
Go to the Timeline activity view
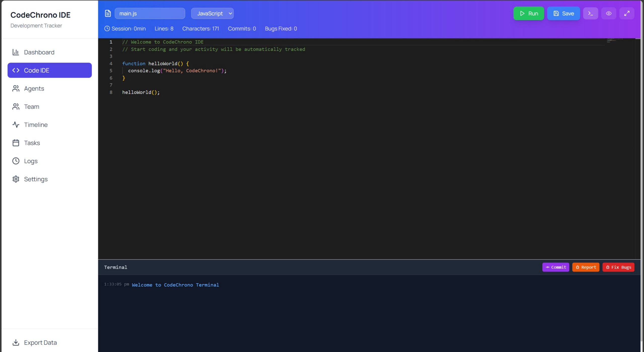(x=36, y=125)
